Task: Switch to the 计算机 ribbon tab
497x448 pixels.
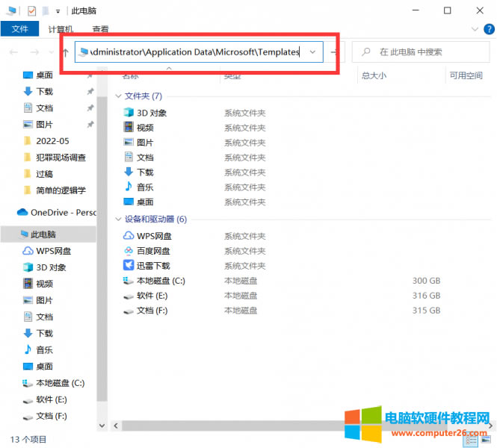Action: [x=61, y=29]
